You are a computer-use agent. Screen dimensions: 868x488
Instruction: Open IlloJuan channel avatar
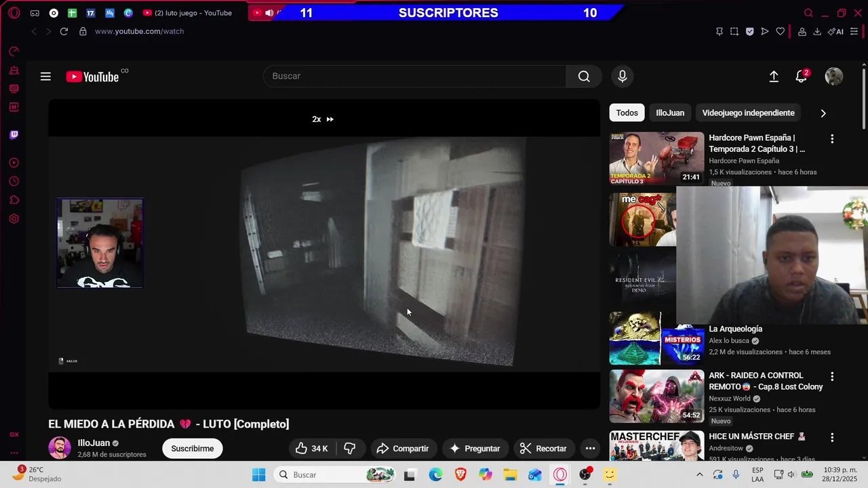59,448
